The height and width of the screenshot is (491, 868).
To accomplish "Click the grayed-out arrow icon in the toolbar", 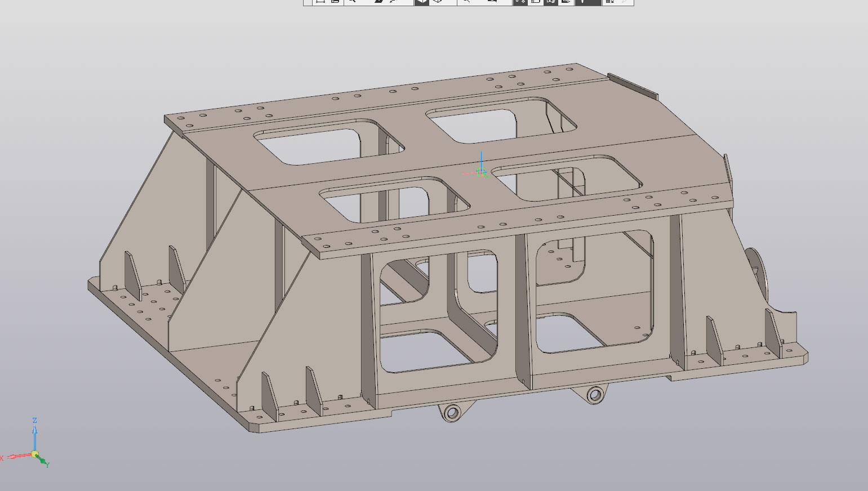I will pyautogui.click(x=624, y=2).
